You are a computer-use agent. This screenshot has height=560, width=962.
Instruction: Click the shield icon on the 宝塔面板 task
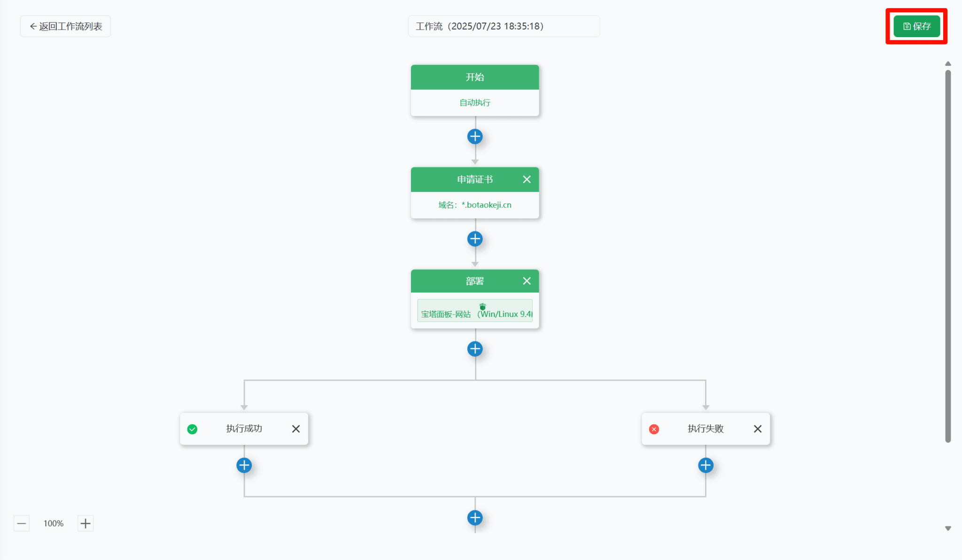click(x=482, y=306)
